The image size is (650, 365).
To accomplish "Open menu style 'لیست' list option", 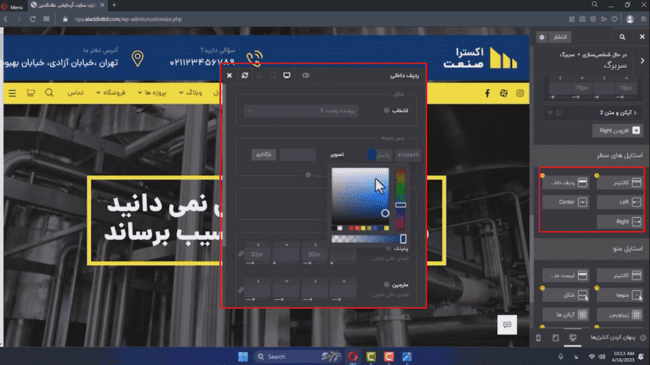I will tap(565, 275).
